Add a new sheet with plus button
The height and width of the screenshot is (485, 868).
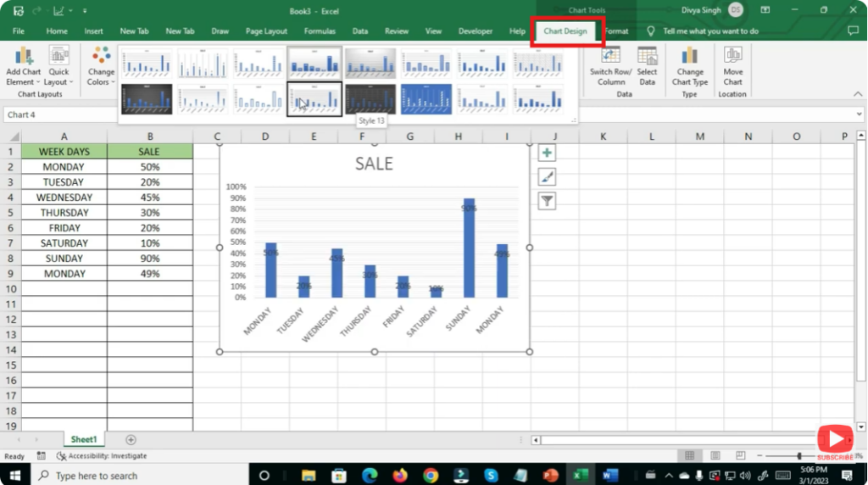tap(131, 439)
